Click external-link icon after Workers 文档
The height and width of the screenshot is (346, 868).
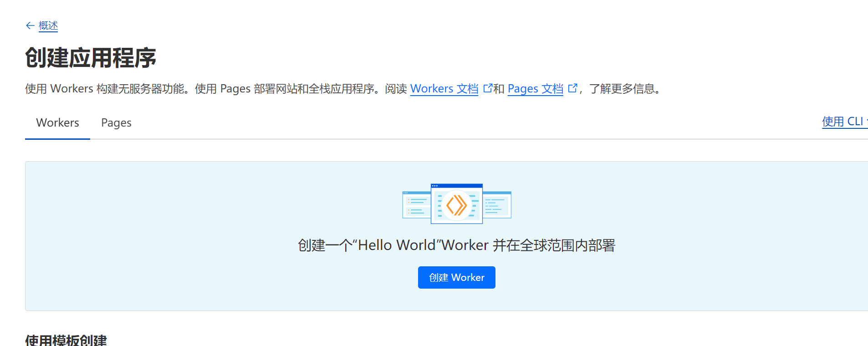pyautogui.click(x=488, y=88)
